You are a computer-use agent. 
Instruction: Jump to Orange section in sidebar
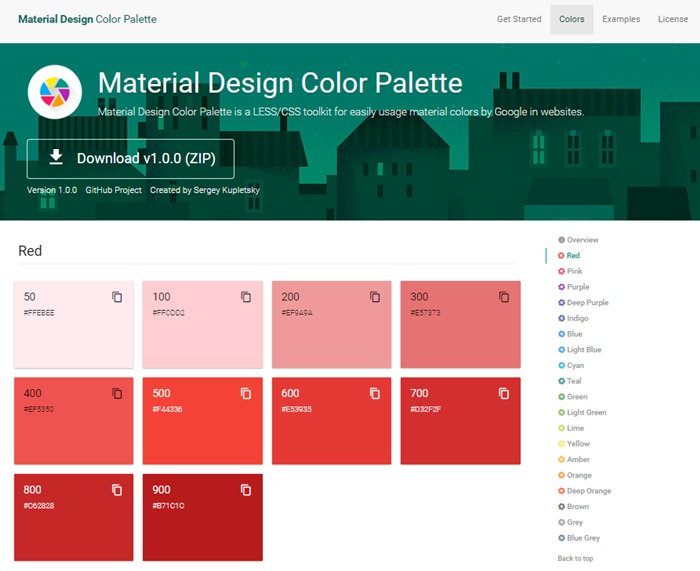point(579,475)
